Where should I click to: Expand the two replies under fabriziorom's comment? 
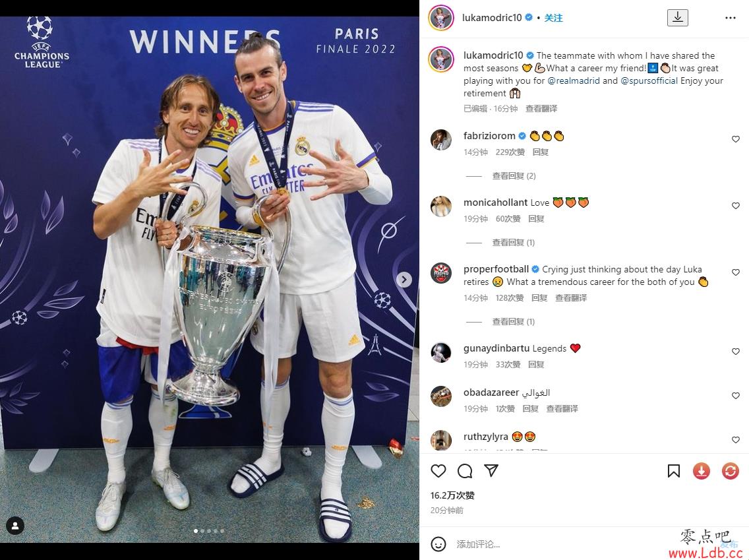point(514,176)
